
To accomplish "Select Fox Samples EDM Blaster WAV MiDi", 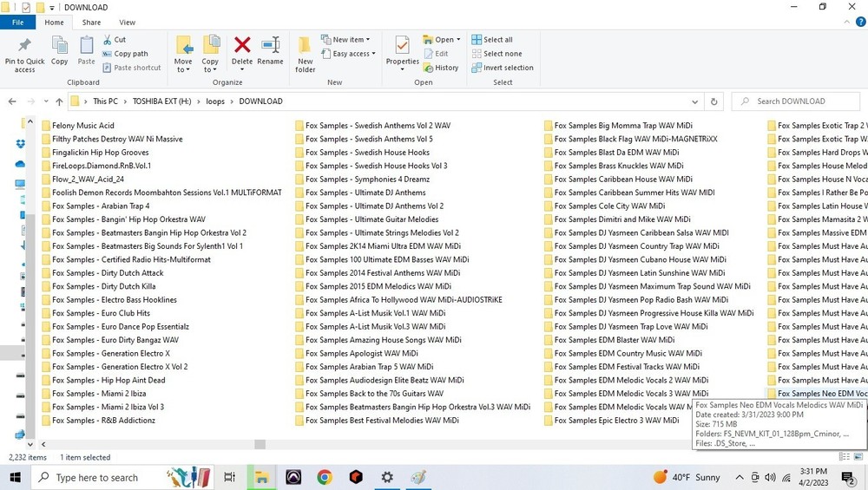I will tap(609, 340).
